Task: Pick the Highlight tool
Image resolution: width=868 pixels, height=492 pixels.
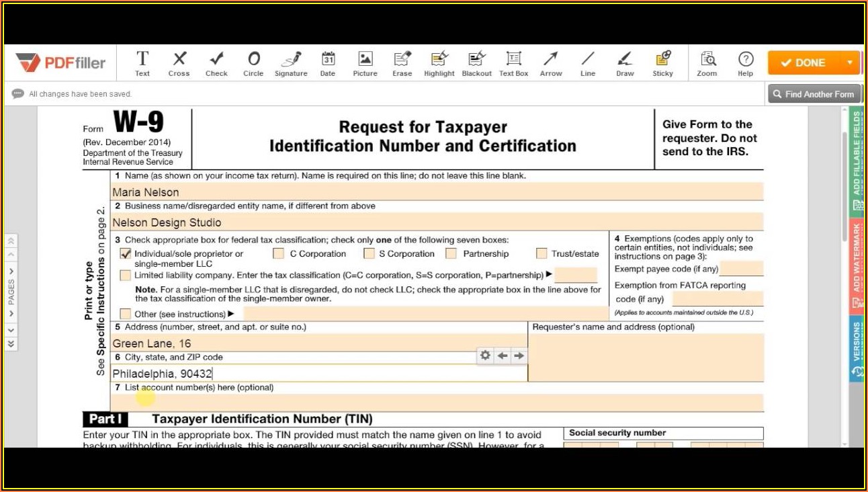Action: [439, 63]
